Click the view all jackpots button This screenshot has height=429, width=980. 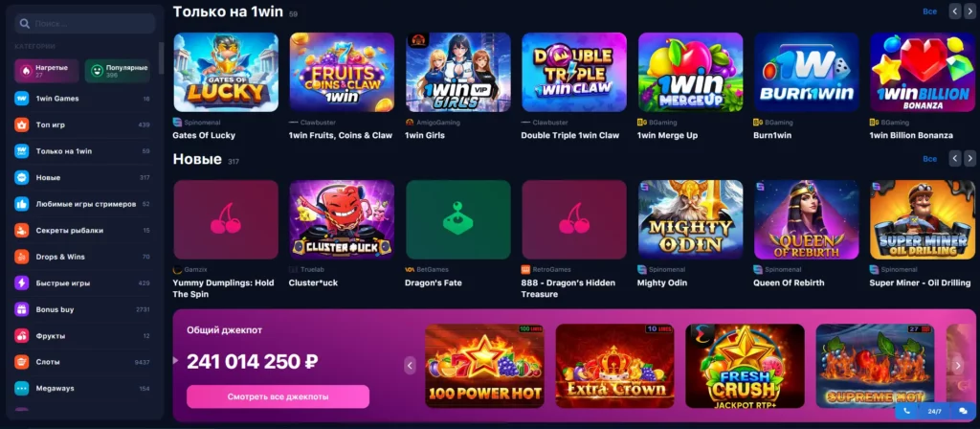pos(278,396)
